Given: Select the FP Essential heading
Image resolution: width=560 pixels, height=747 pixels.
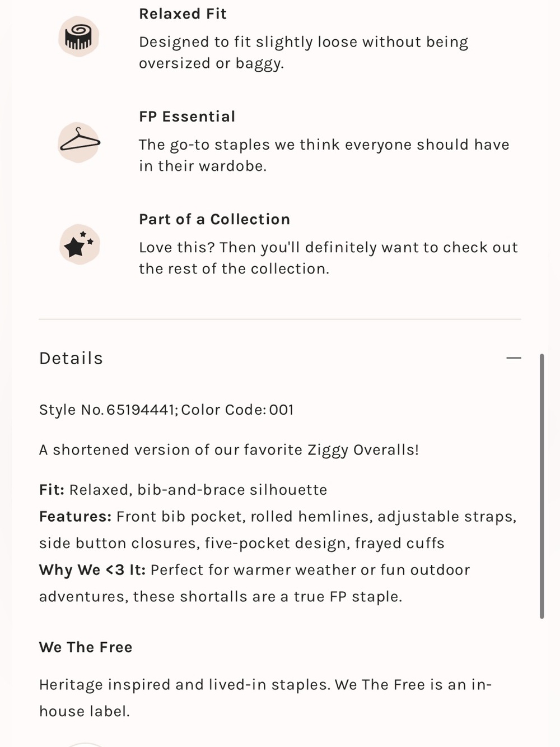Looking at the screenshot, I should tap(187, 117).
